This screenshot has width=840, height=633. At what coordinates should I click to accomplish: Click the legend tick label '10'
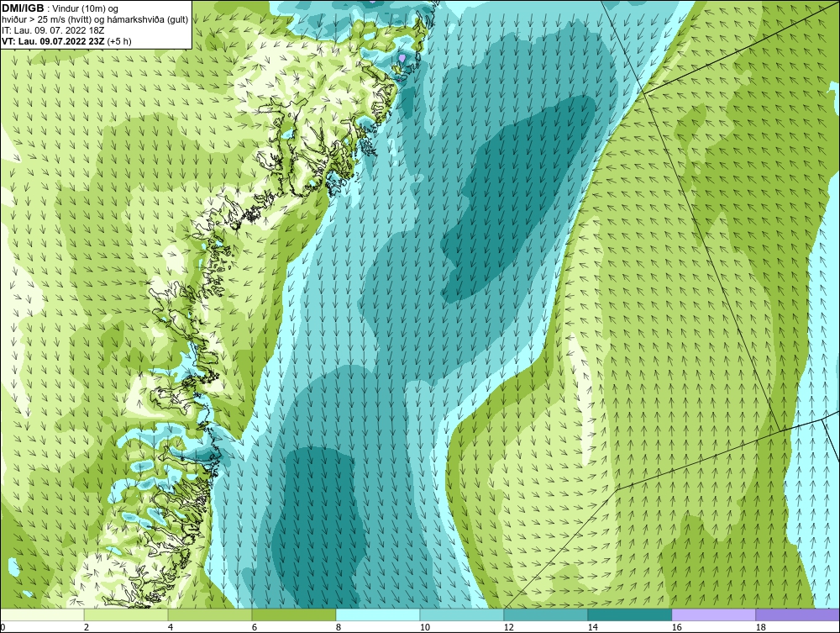(x=425, y=627)
